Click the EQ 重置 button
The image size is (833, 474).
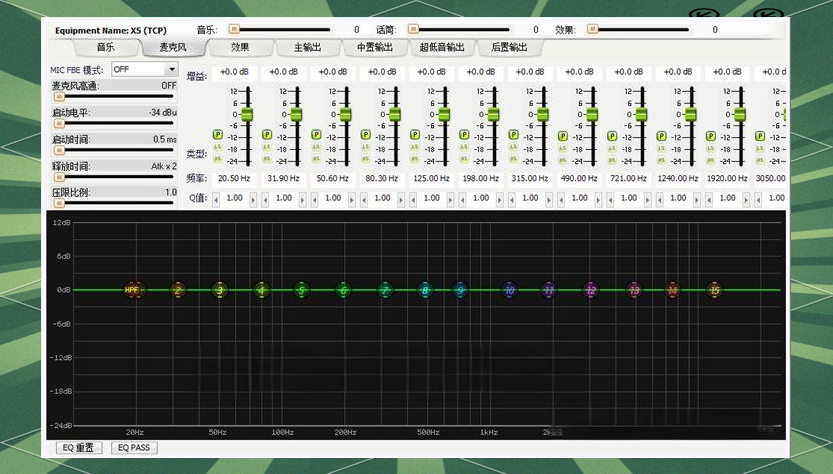[78, 448]
